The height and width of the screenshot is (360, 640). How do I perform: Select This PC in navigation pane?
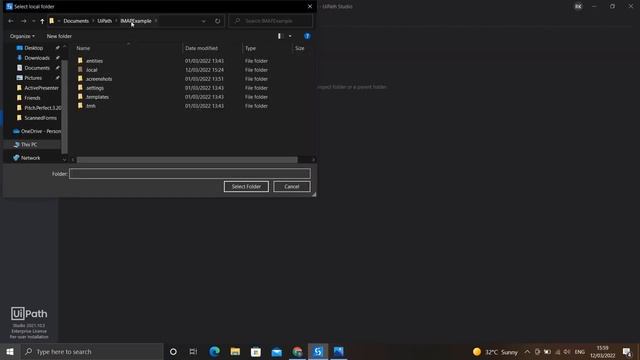point(29,144)
